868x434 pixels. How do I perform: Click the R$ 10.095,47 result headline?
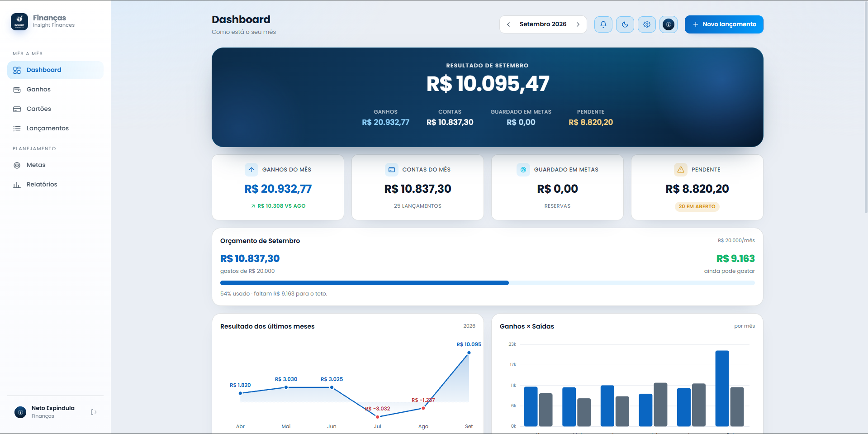click(x=488, y=84)
